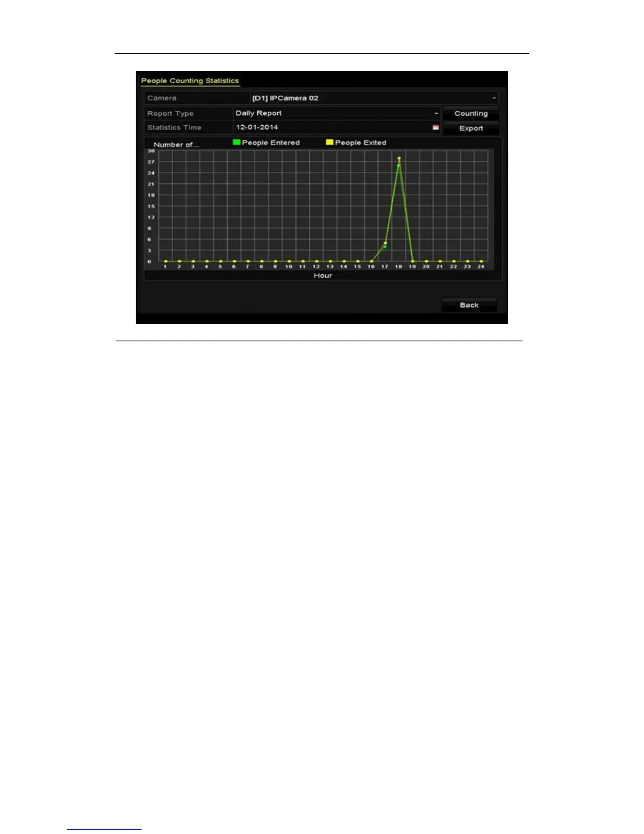
Task: Click the yellow People Exited legend swatch
Action: pos(330,142)
